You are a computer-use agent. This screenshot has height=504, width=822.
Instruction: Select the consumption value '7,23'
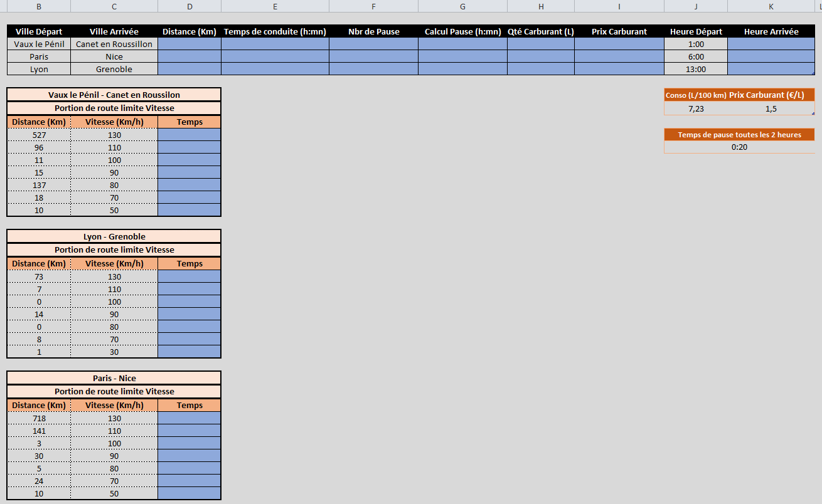click(x=696, y=108)
